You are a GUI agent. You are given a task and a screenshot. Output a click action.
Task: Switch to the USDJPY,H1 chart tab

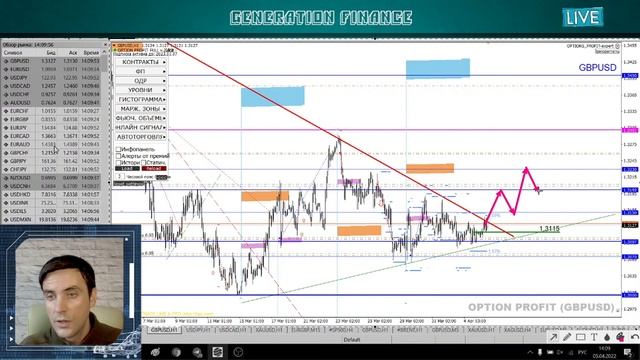tap(198, 329)
